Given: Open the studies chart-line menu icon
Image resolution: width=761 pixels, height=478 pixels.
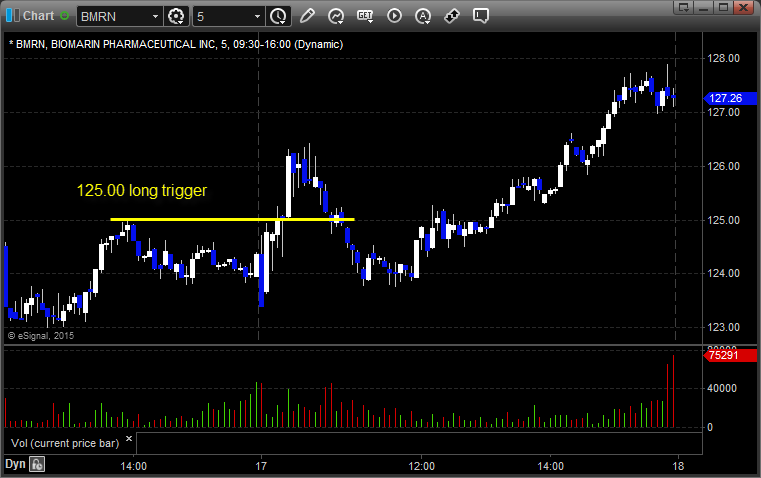Looking at the screenshot, I should 335,16.
